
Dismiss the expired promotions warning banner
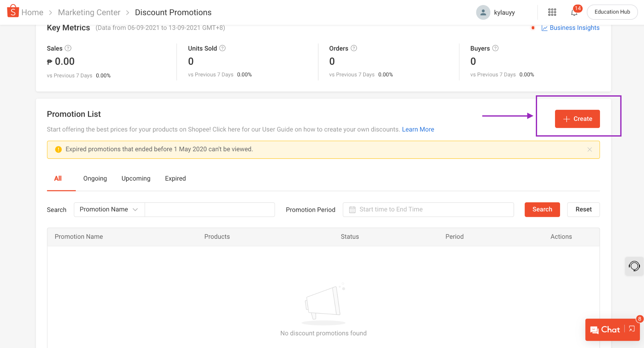click(590, 149)
